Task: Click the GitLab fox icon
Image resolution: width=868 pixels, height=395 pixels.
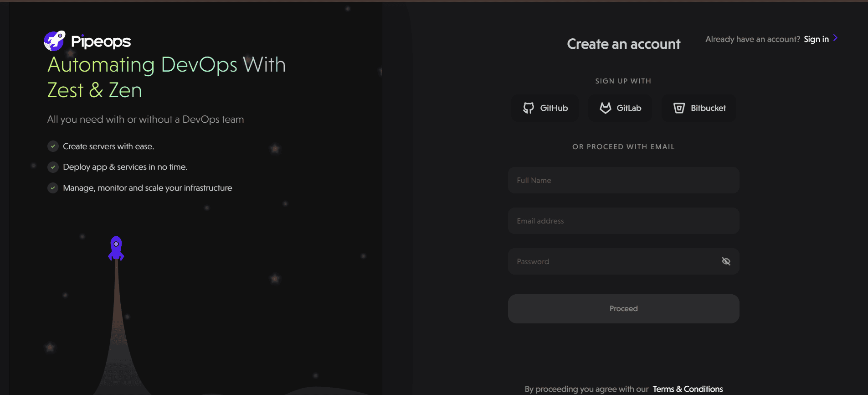Action: tap(605, 108)
